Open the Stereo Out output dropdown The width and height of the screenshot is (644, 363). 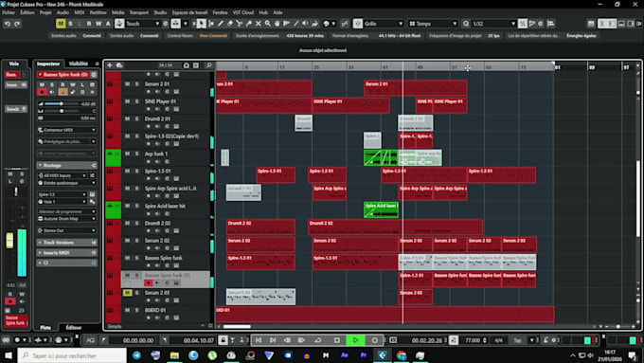click(x=66, y=230)
